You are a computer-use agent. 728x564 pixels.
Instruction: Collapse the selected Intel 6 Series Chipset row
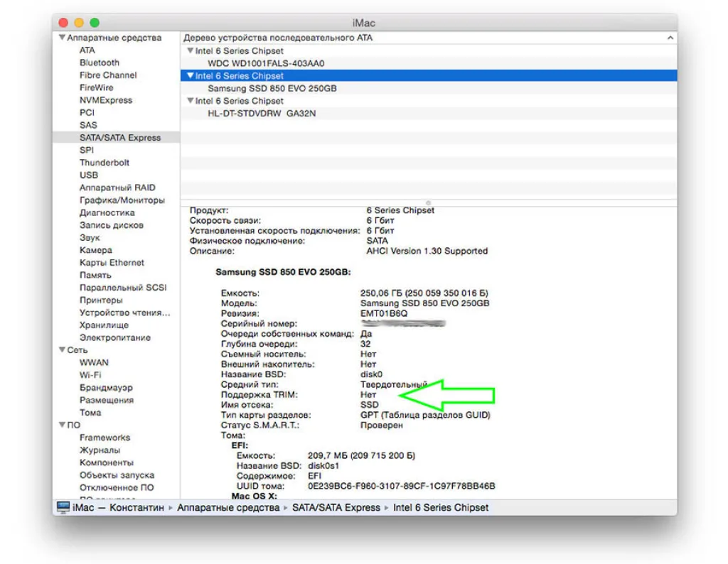point(190,75)
